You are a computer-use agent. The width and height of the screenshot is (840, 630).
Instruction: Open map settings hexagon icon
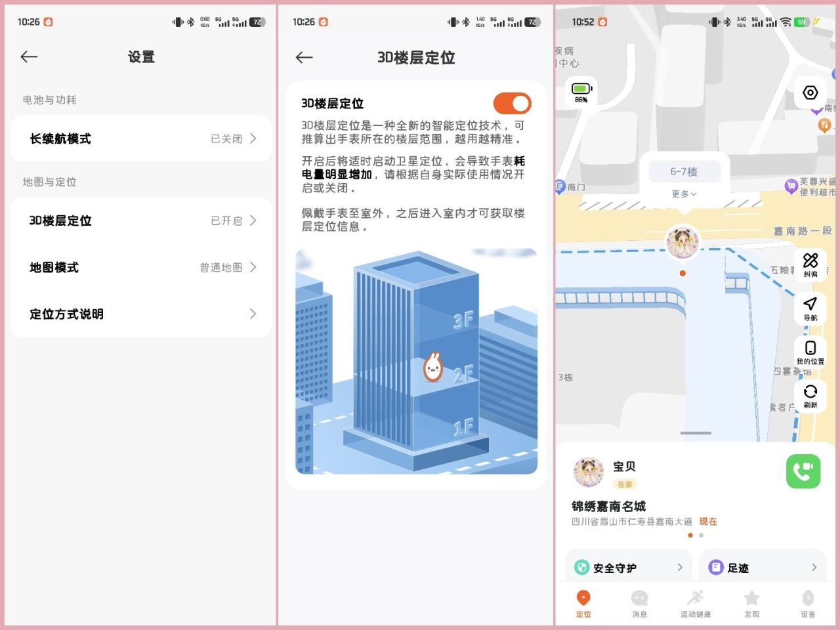(810, 93)
